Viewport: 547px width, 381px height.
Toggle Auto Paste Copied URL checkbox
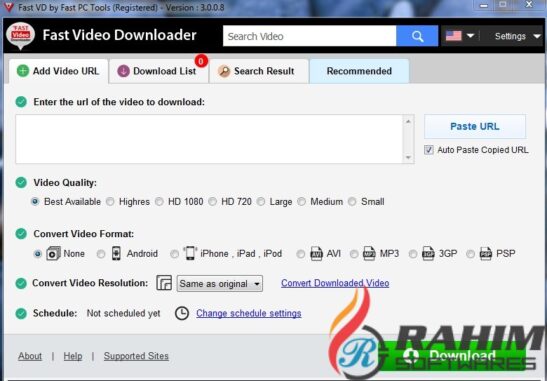429,150
